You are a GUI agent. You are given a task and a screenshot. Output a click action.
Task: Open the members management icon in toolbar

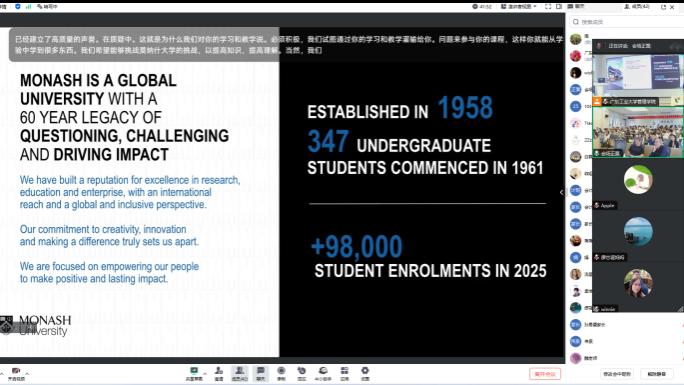[x=239, y=373]
